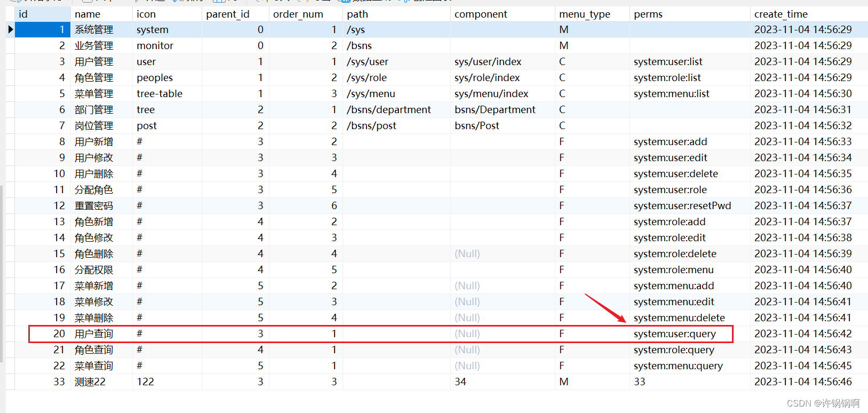Click the 122 icon cell
This screenshot has width=868, height=413.
pos(167,382)
